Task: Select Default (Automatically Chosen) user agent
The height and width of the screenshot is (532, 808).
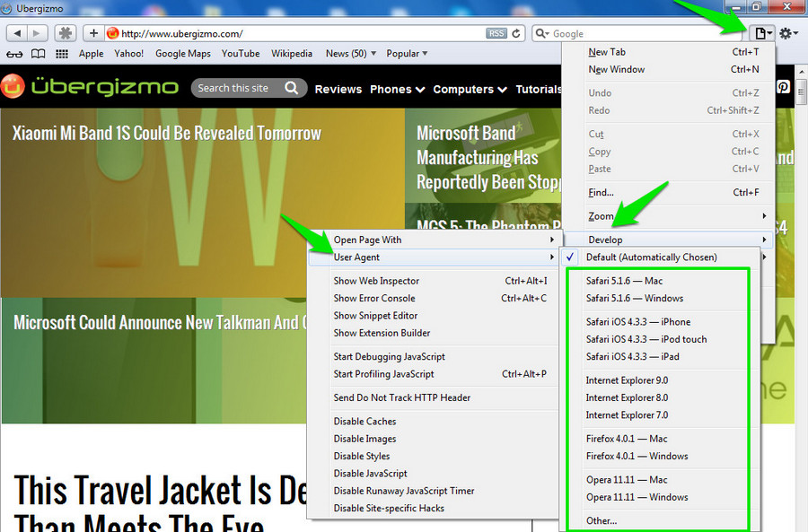Action: coord(660,257)
